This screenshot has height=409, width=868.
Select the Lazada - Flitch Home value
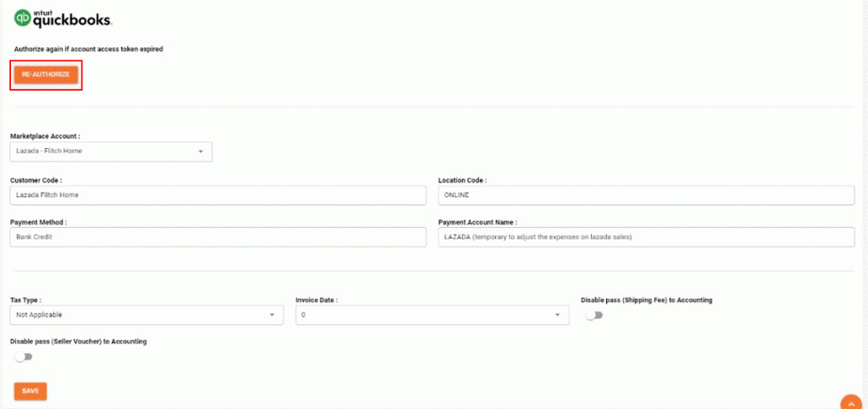49,151
